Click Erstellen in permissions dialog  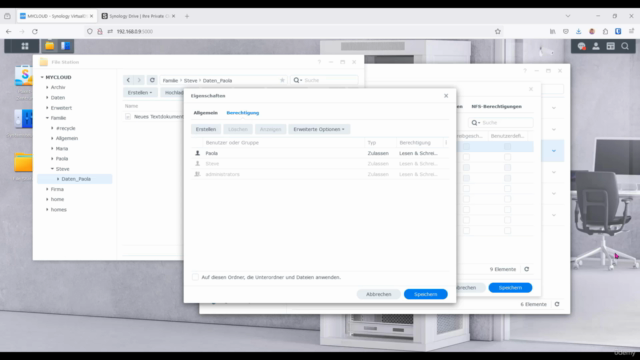click(206, 129)
